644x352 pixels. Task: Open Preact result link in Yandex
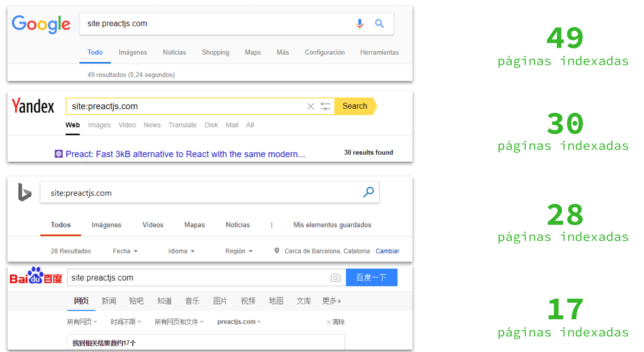point(185,154)
